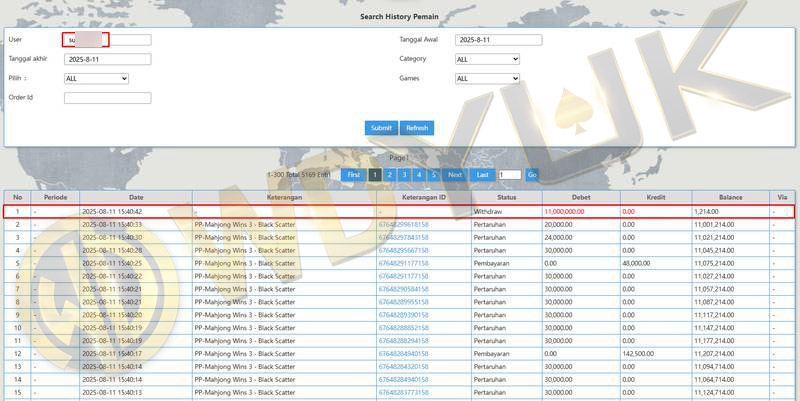800x401 pixels.
Task: Click the Go button
Action: [x=532, y=174]
